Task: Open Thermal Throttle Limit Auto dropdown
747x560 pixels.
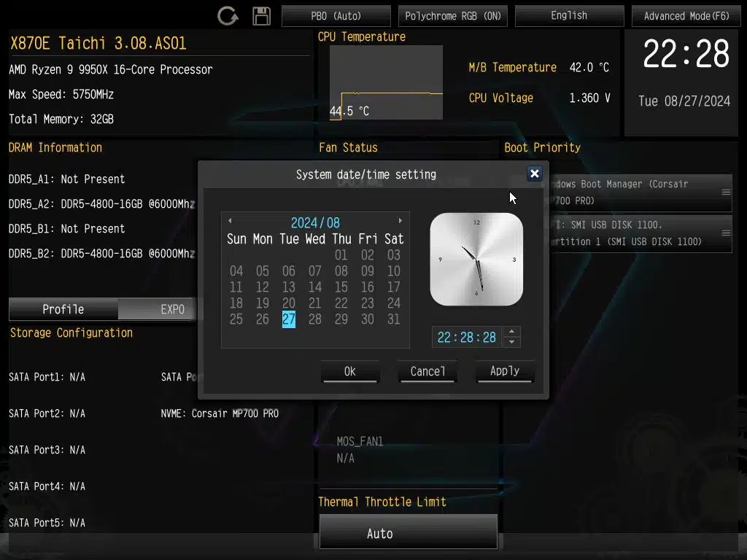Action: coord(408,533)
